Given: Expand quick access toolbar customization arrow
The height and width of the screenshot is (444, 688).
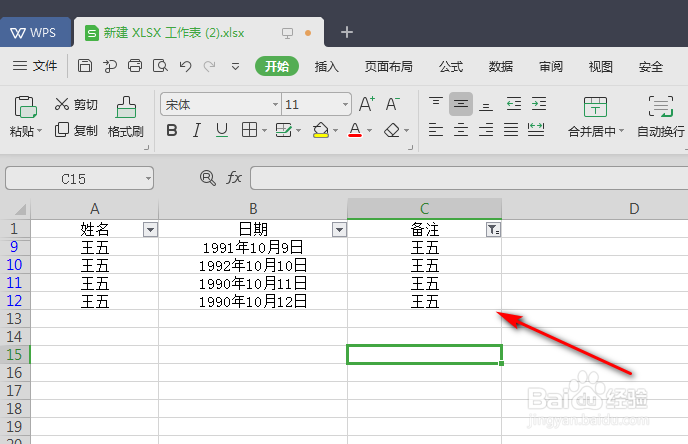Looking at the screenshot, I should 236,67.
